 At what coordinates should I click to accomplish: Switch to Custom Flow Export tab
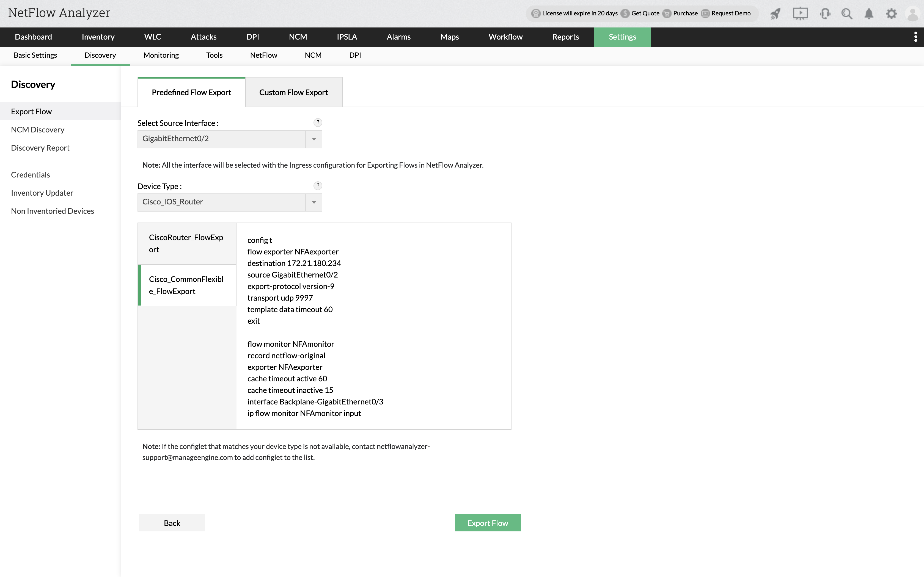coord(293,92)
